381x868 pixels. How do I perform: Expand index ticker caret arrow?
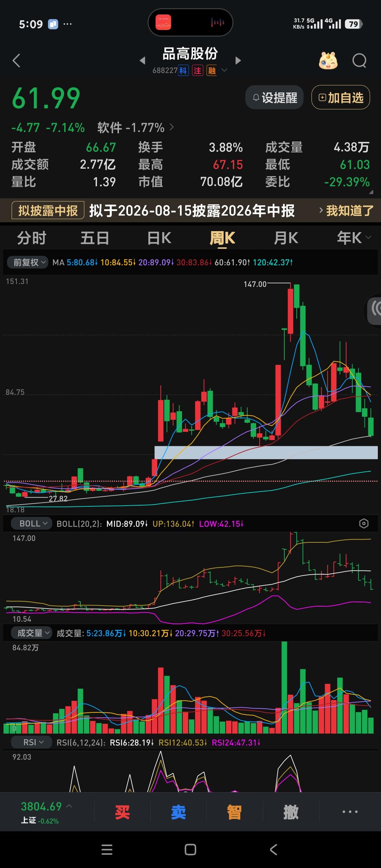pos(69,806)
